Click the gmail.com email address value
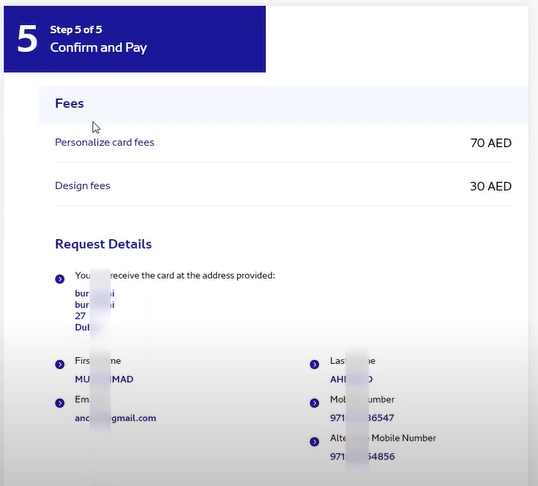 click(x=116, y=418)
